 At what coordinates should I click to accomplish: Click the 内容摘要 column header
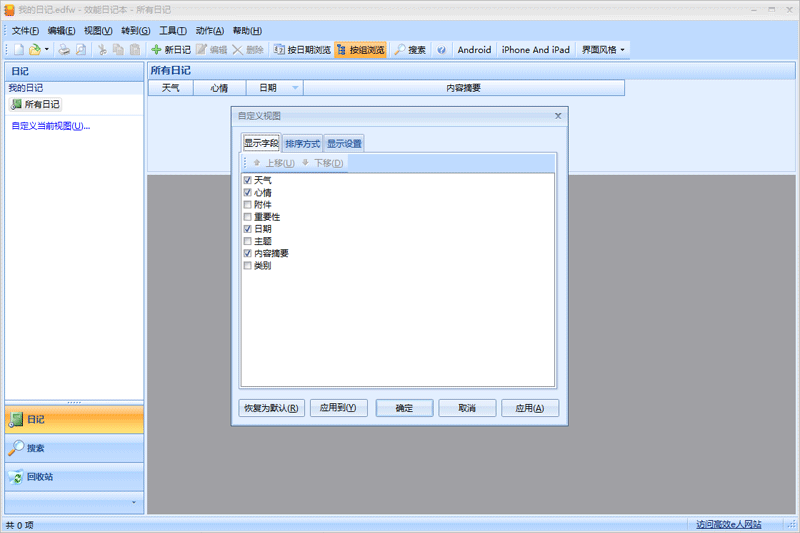(463, 88)
